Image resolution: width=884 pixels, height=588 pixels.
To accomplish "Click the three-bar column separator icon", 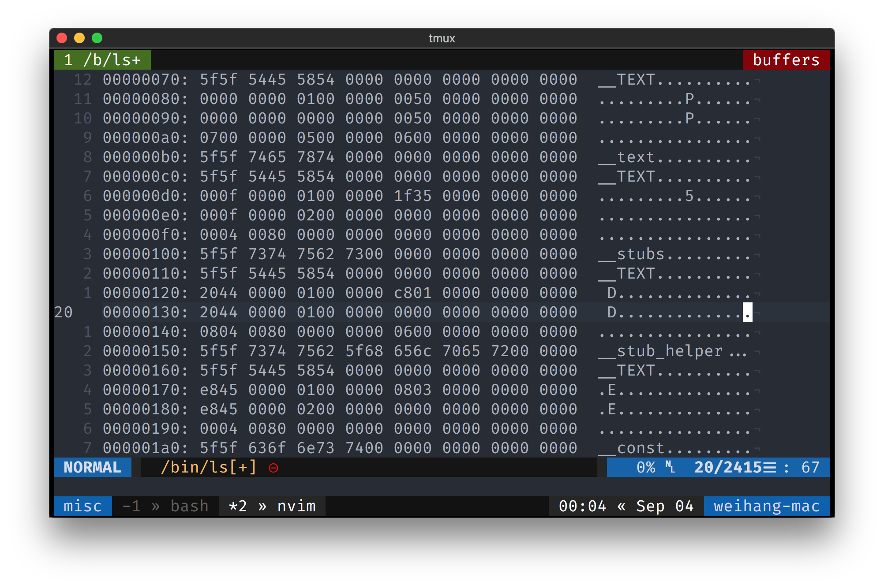I will point(769,467).
